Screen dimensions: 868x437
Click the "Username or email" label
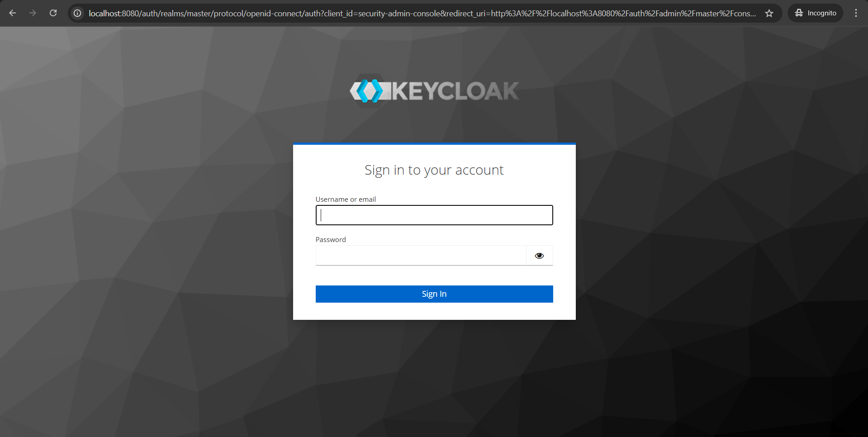pyautogui.click(x=346, y=199)
